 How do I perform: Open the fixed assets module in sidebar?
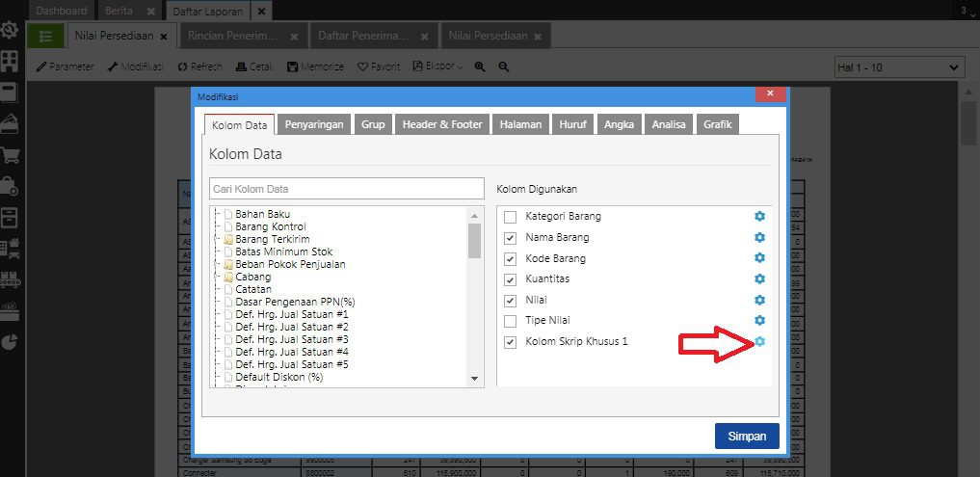pyautogui.click(x=10, y=249)
